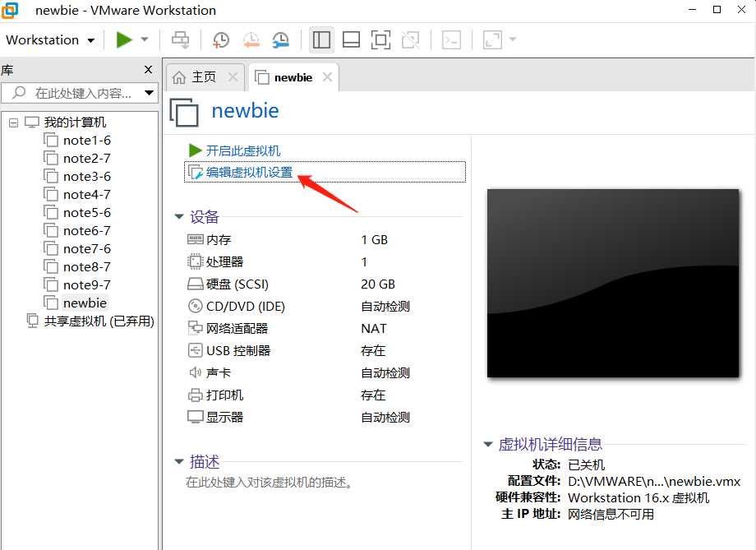This screenshot has height=550, width=756.
Task: Select note5-6 virtual machine
Action: click(87, 213)
